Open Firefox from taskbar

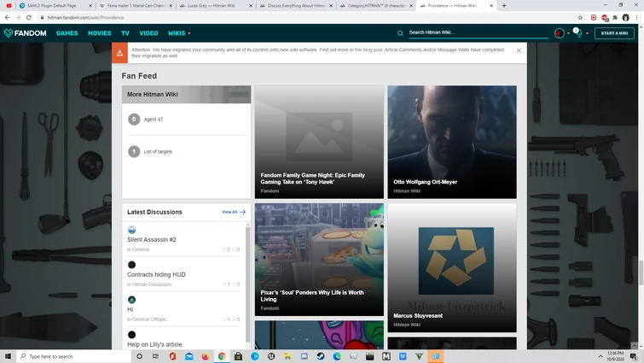tap(206, 356)
